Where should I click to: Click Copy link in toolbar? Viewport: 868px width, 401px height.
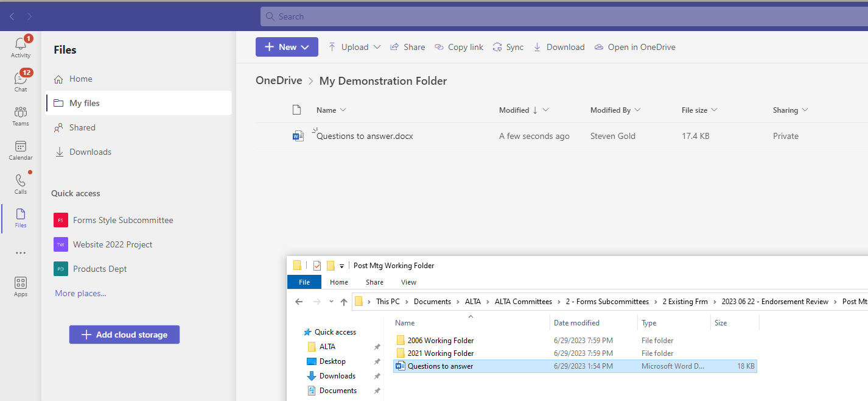459,47
